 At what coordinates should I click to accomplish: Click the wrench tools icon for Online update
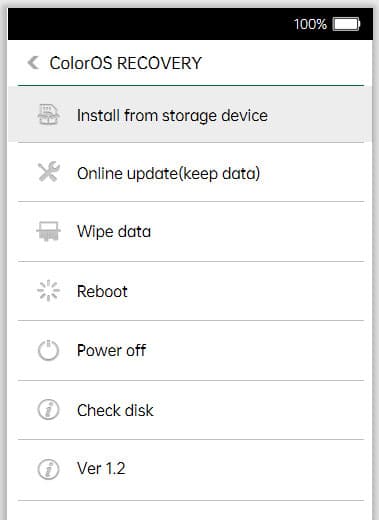point(49,172)
